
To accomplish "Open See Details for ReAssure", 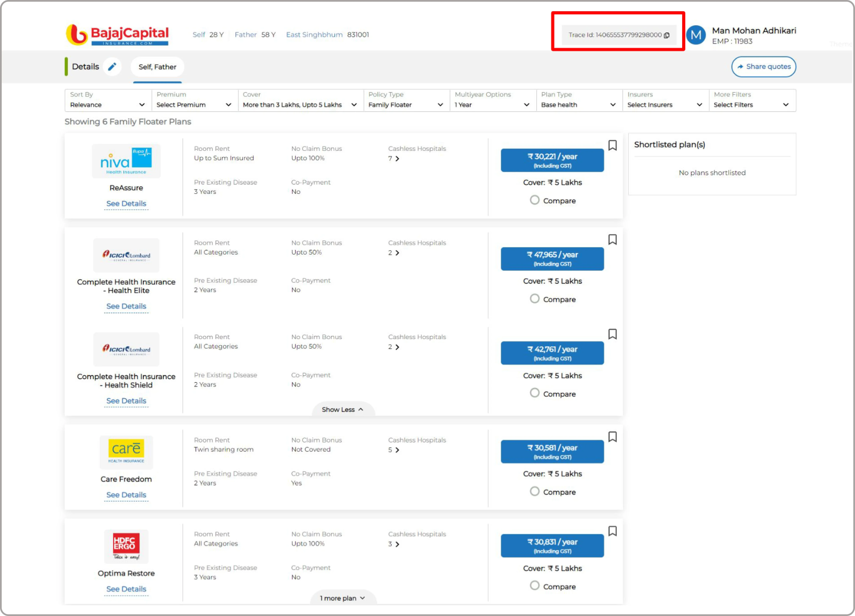I will 126,204.
